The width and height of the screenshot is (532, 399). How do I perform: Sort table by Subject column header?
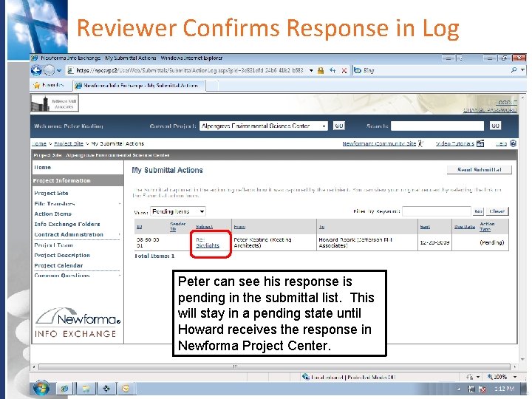(x=204, y=227)
